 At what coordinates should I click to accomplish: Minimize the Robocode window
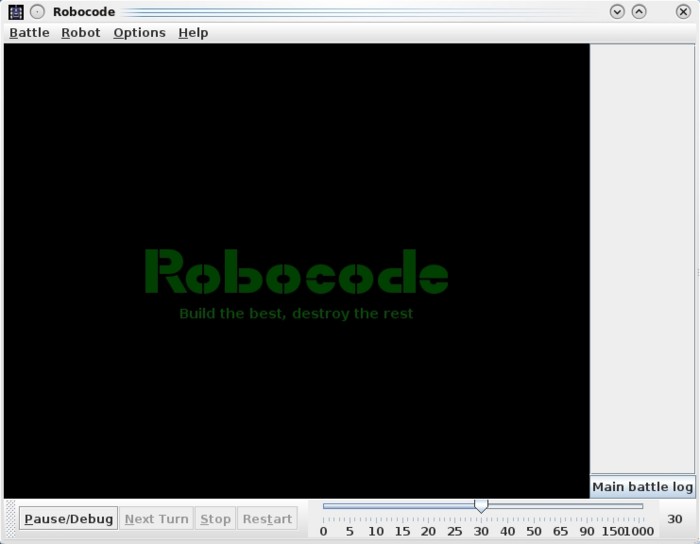click(617, 12)
